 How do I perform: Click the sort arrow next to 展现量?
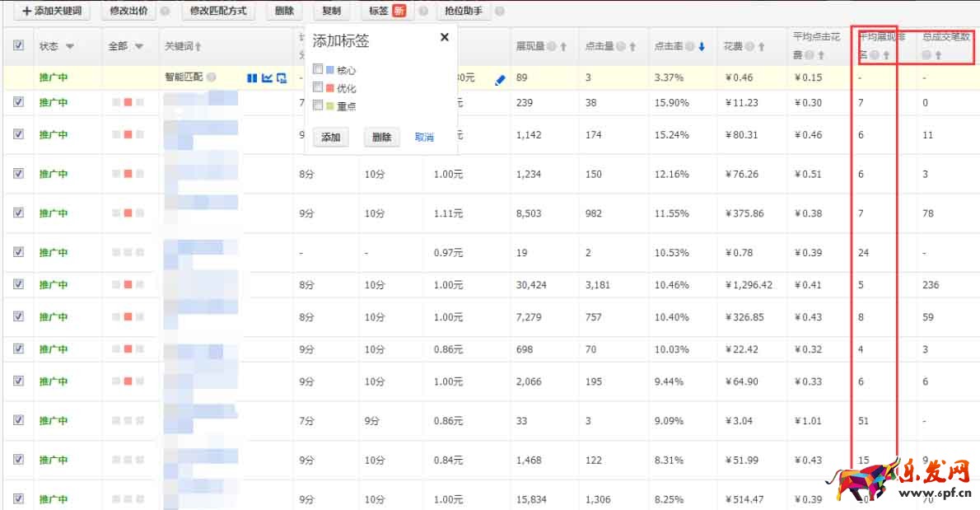tap(563, 47)
